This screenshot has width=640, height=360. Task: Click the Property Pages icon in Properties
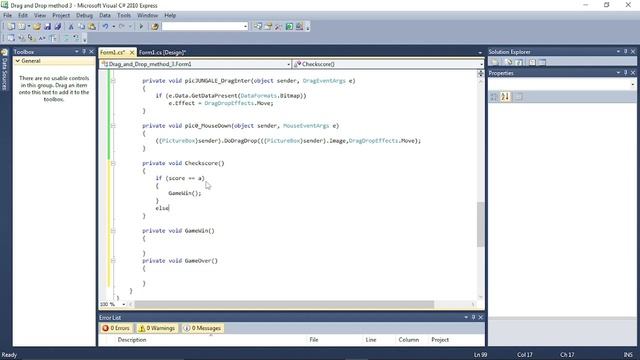pyautogui.click(x=518, y=97)
